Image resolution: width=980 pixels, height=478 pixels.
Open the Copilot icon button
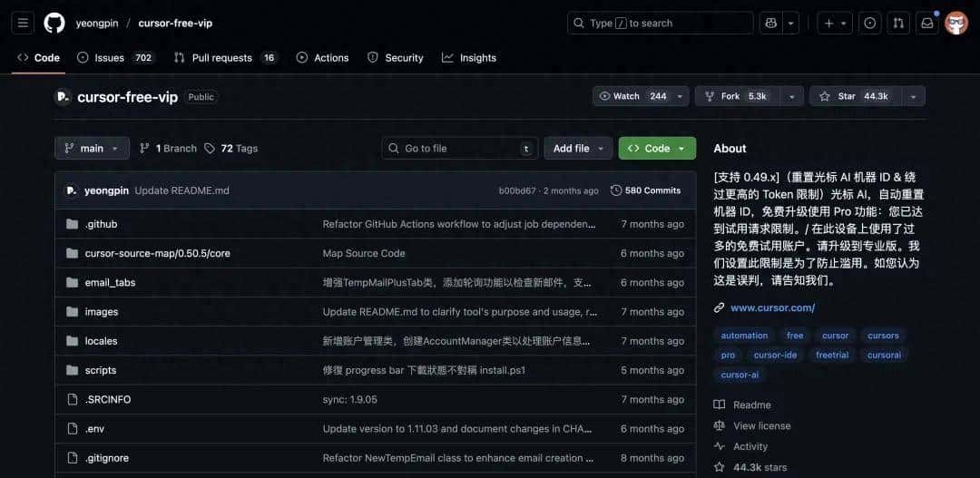tap(770, 23)
